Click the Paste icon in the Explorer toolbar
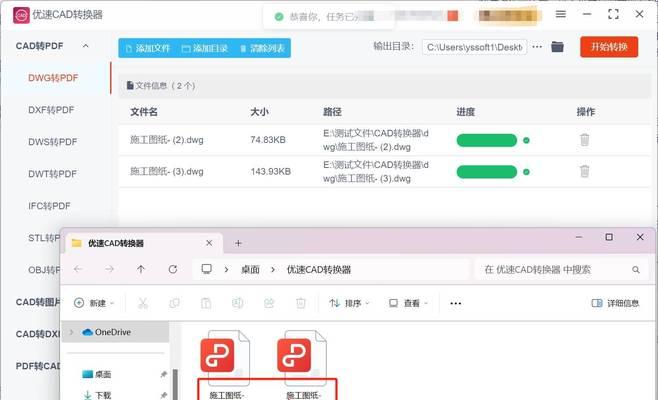This screenshot has width=658, height=400. tap(206, 303)
